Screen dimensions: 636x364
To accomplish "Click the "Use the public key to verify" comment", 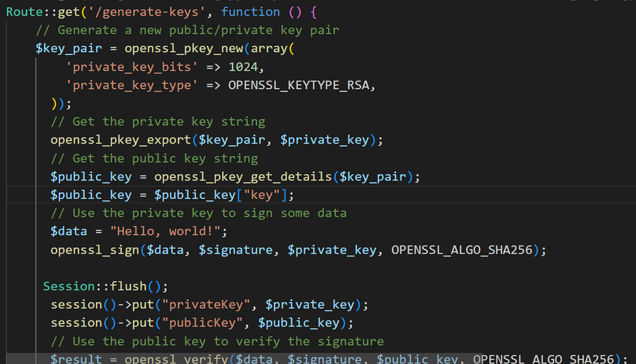I will point(217,341).
